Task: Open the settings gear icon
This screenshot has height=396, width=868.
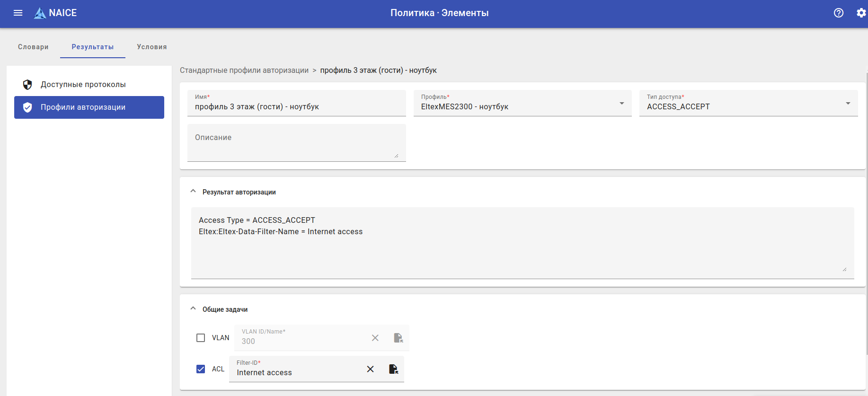Action: point(861,13)
